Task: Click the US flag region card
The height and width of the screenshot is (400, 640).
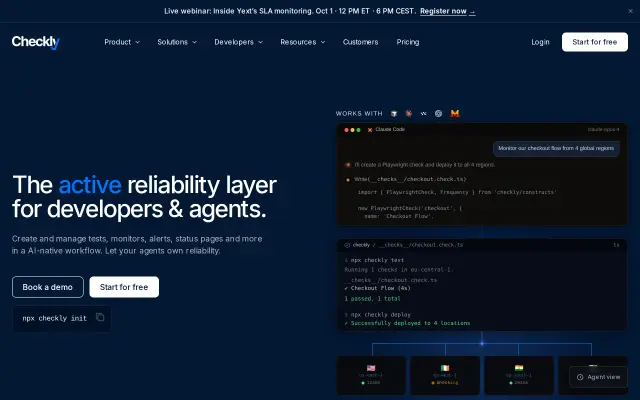Action: 371,376
